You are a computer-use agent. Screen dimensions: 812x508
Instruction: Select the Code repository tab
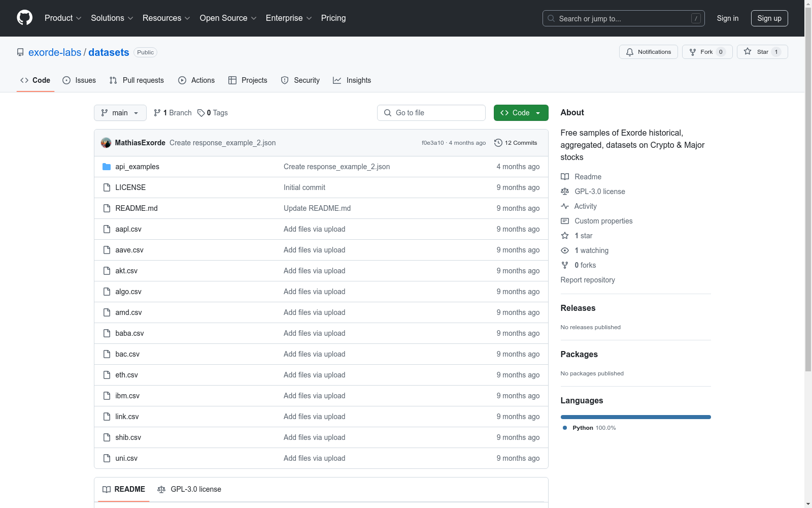[x=36, y=80]
